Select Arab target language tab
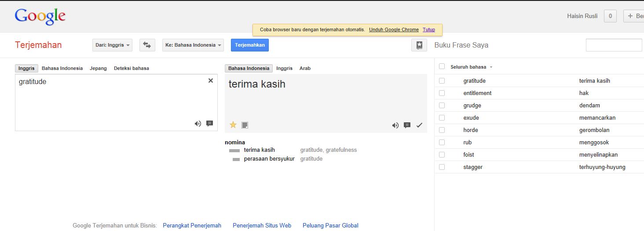The height and width of the screenshot is (231, 644). point(305,68)
